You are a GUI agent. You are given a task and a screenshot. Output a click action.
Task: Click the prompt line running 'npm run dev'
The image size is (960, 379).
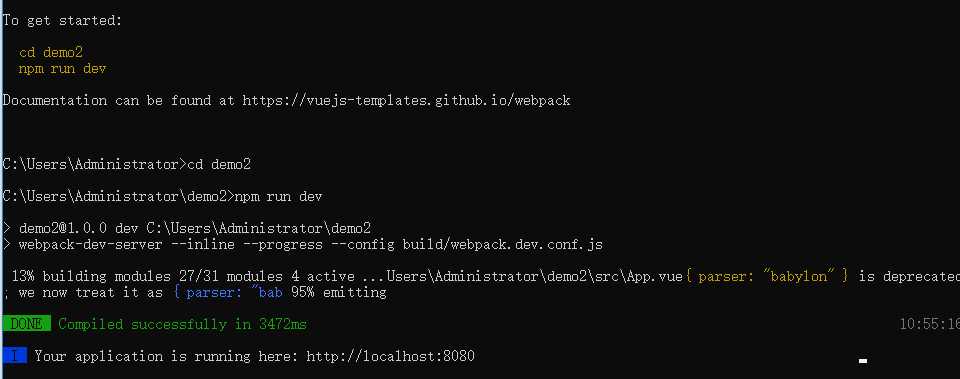(x=162, y=197)
